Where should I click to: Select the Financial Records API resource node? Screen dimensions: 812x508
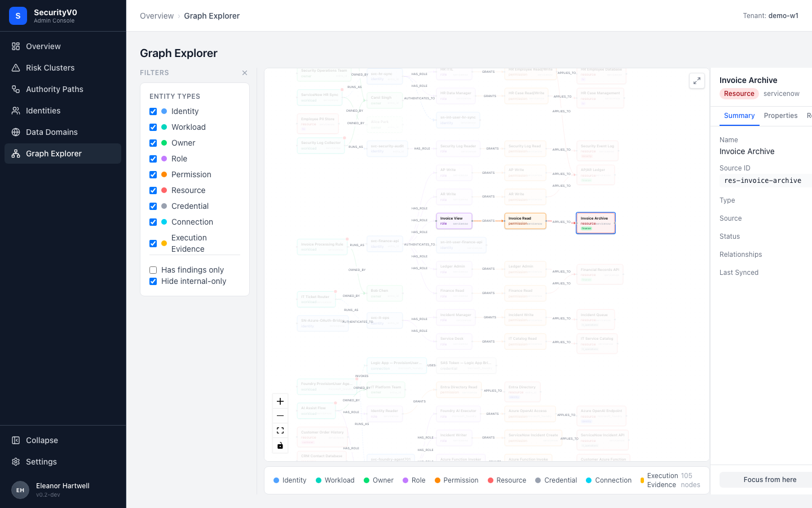point(600,274)
